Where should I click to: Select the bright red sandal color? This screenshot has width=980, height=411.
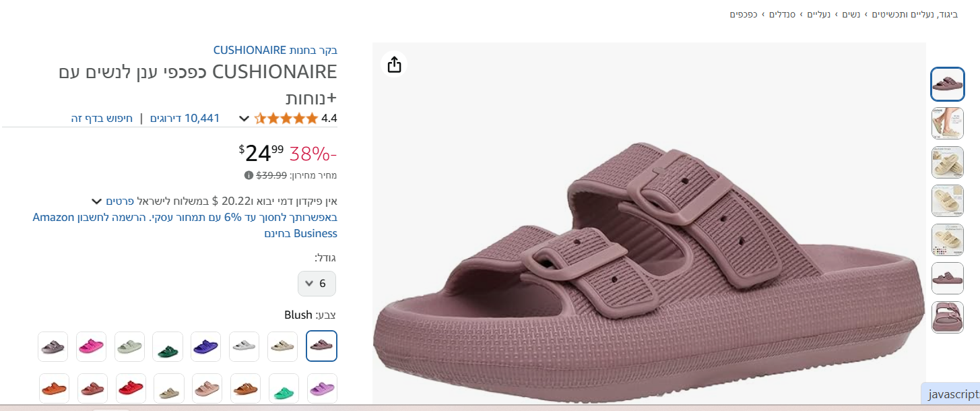pos(129,388)
